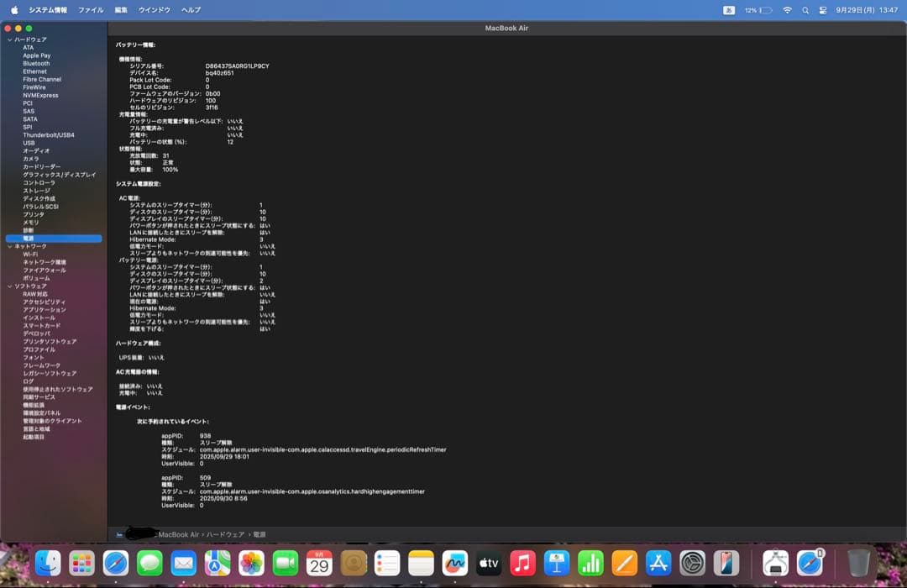907x588 pixels.
Task: Open the ウインドウ menu
Action: [154, 10]
